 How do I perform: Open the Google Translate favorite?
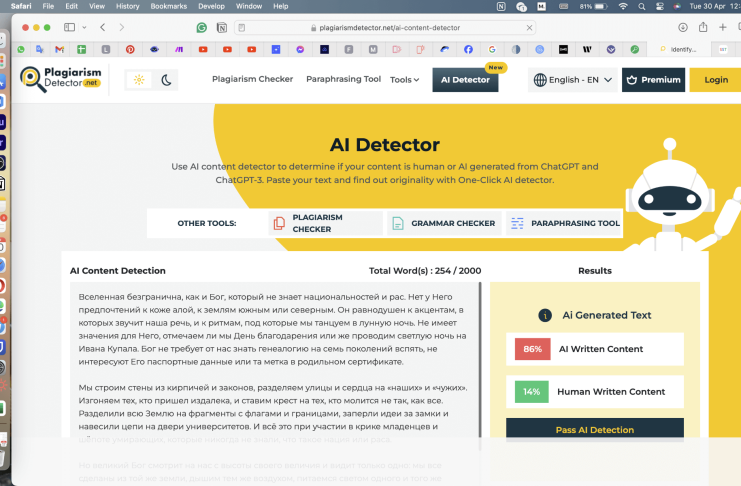pos(40,49)
